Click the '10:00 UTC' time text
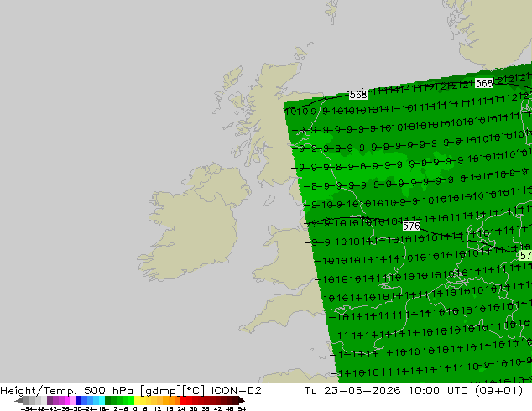 (440, 391)
